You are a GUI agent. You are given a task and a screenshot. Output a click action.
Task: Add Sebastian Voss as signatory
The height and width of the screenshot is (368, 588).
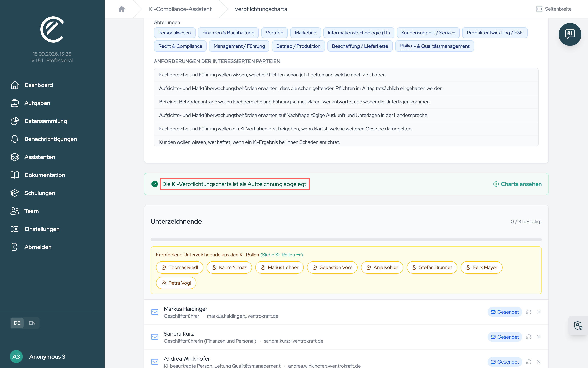point(332,267)
